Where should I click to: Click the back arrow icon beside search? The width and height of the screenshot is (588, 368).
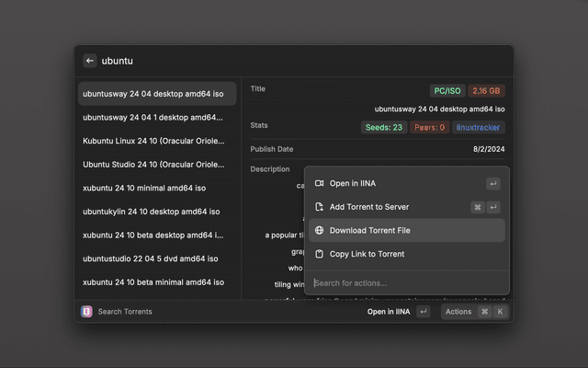[x=90, y=61]
